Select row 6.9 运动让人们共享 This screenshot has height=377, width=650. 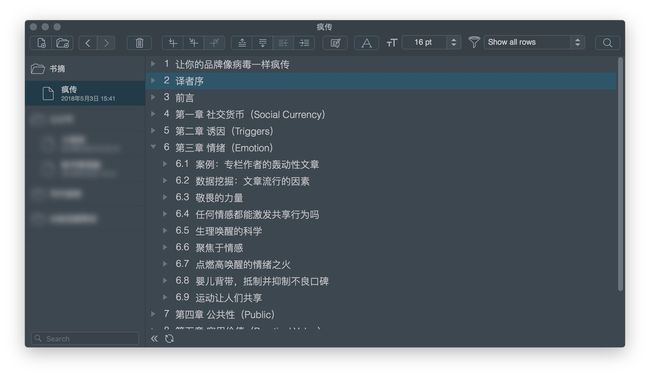point(228,298)
